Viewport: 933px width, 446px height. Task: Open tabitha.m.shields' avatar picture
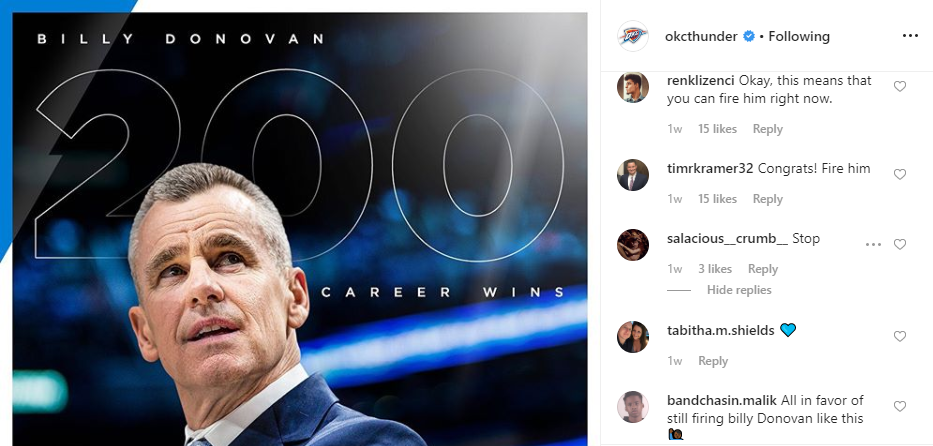coord(633,337)
